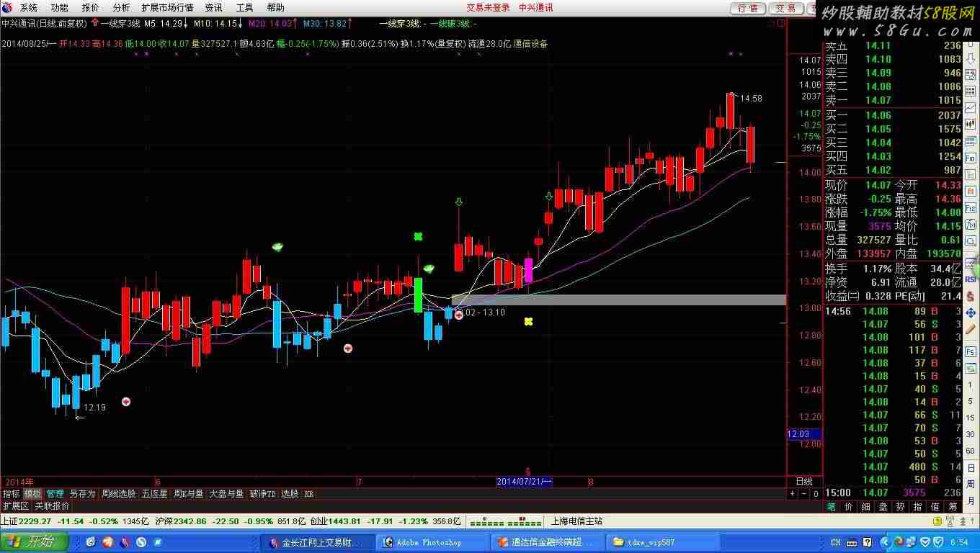
Task: Select the 笔 tab in quote panel
Action: click(831, 506)
